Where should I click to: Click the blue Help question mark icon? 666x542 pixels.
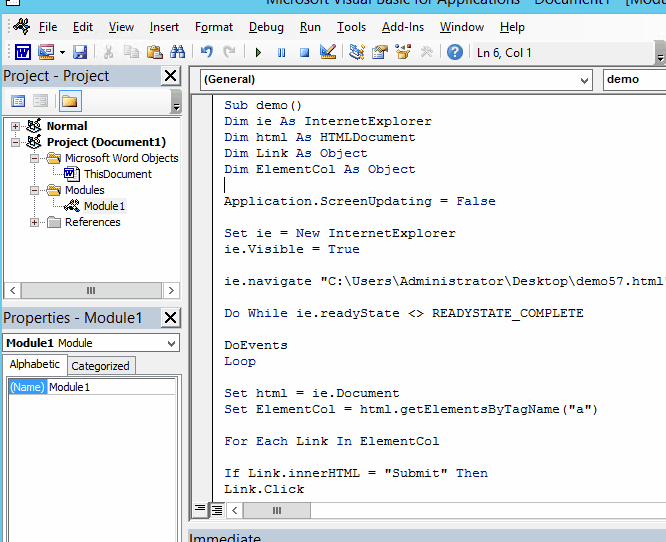click(454, 52)
